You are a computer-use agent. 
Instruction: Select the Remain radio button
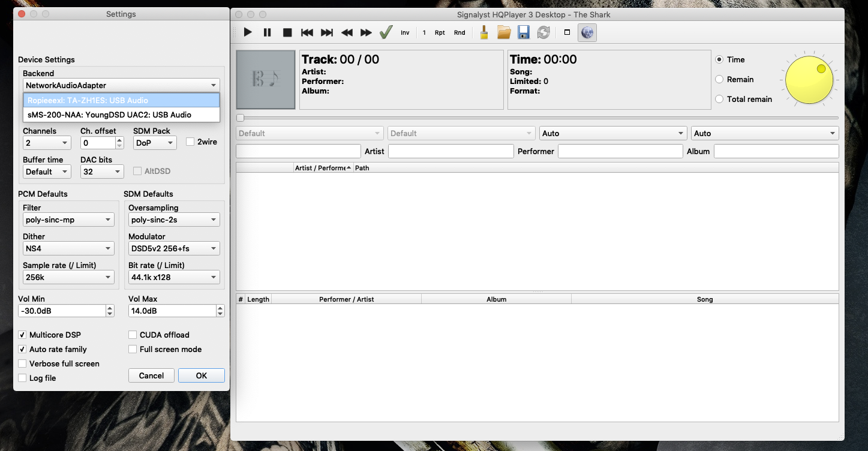(719, 79)
